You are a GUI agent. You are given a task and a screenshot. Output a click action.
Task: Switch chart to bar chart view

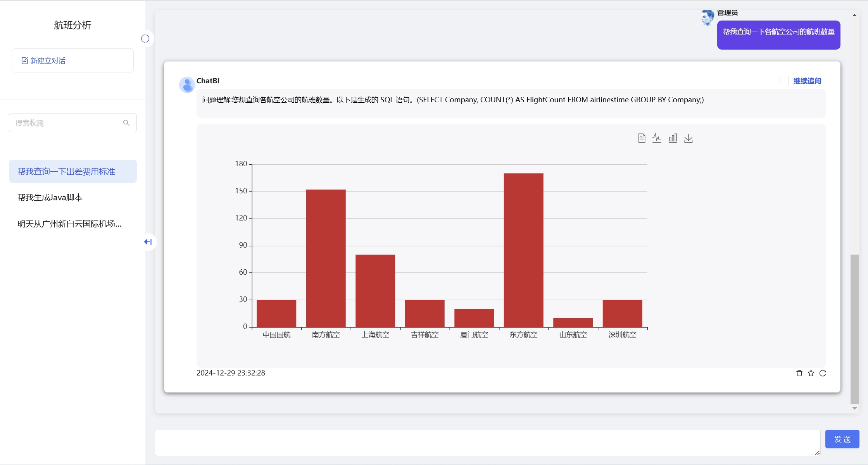(x=673, y=138)
